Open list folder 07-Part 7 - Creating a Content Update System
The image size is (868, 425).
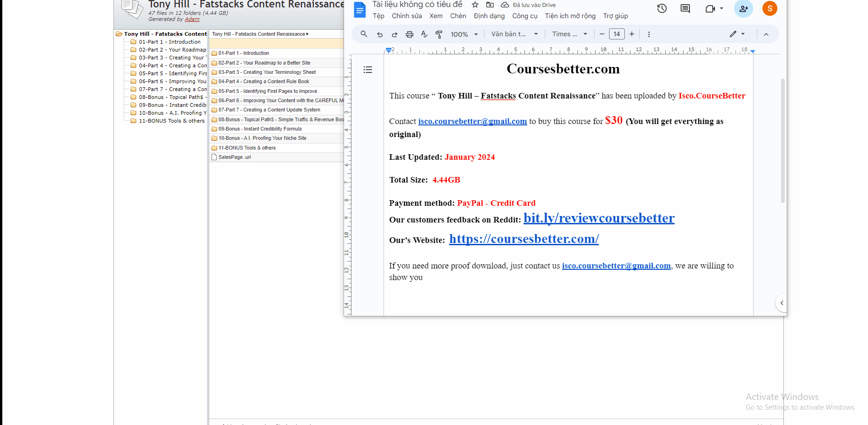pyautogui.click(x=269, y=110)
